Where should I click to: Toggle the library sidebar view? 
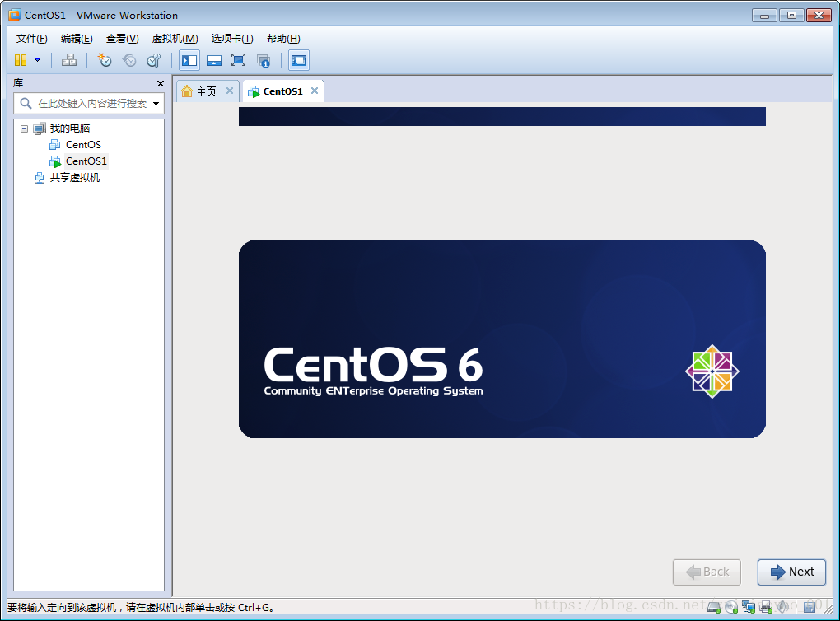[189, 60]
